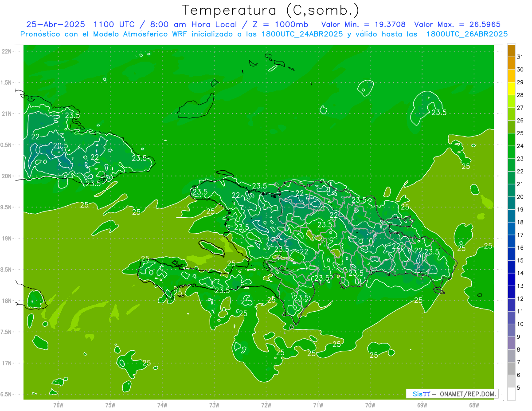532x411 pixels.
Task: Click the '72W' longitude axis label
Action: pyautogui.click(x=266, y=405)
